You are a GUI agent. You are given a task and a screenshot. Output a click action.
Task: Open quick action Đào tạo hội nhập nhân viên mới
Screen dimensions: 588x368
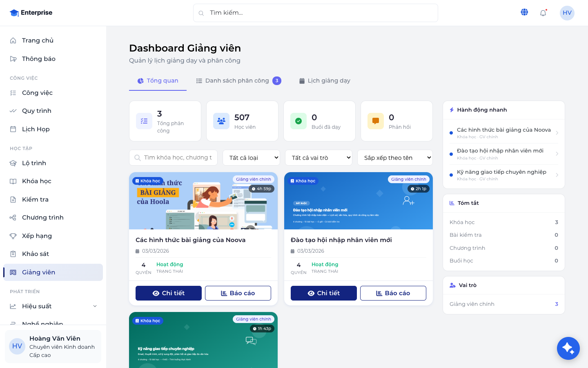coord(504,154)
